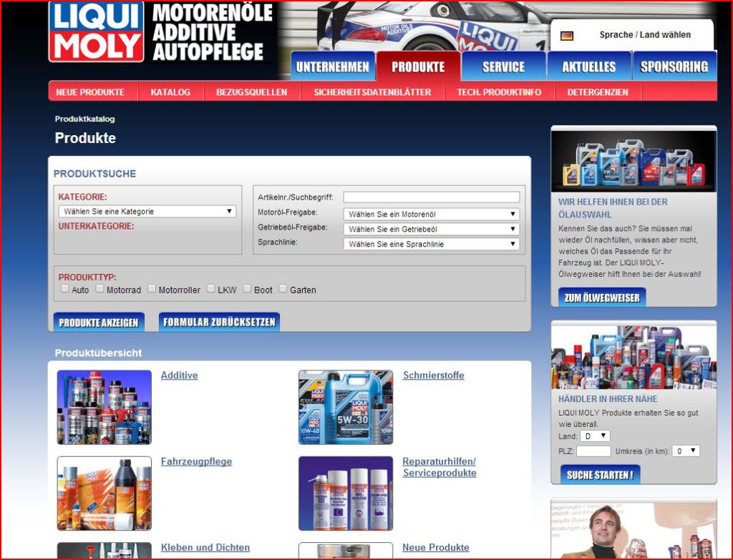Click the Produktkatalog breadcrumb
This screenshot has width=733, height=560.
[84, 119]
